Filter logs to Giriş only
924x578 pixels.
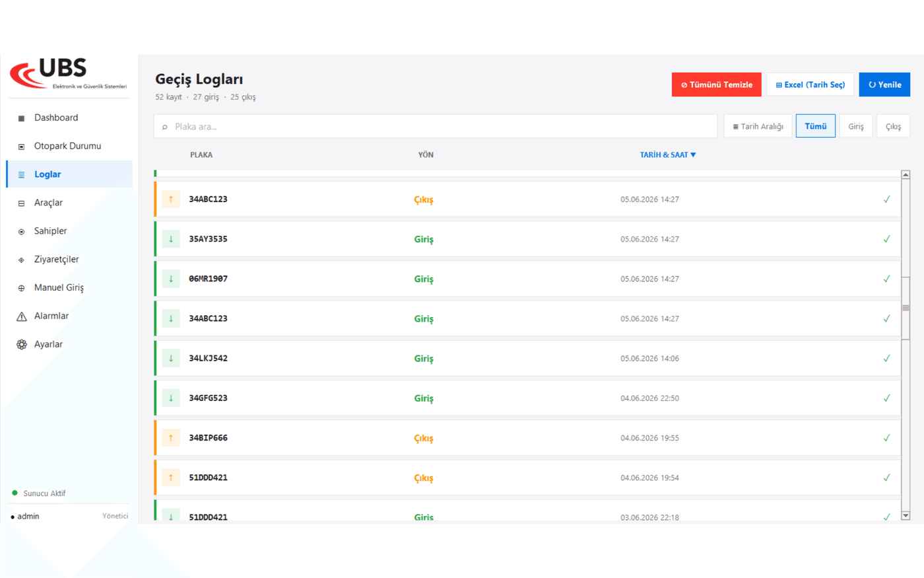click(856, 126)
